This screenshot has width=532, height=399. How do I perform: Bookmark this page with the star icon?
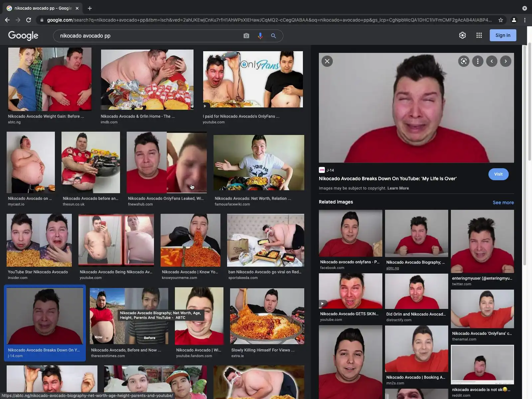pyautogui.click(x=501, y=20)
